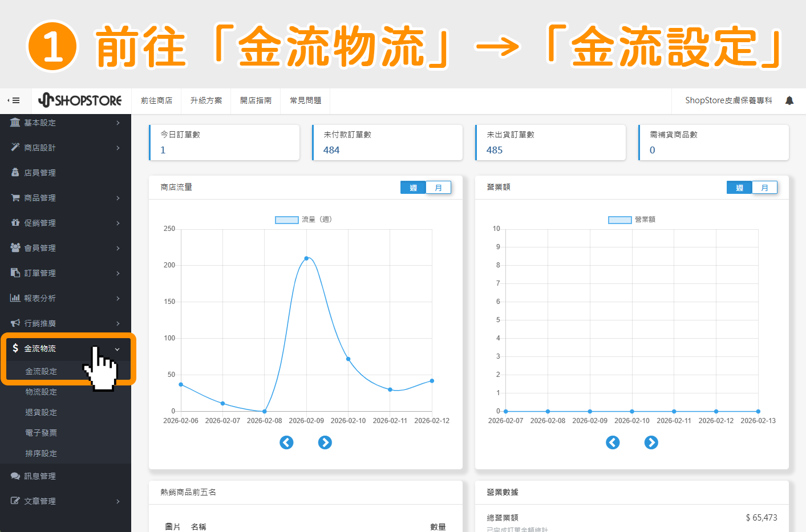Viewport: 806px width, 532px height.
Task: Click the 前往商店 link
Action: tap(156, 100)
